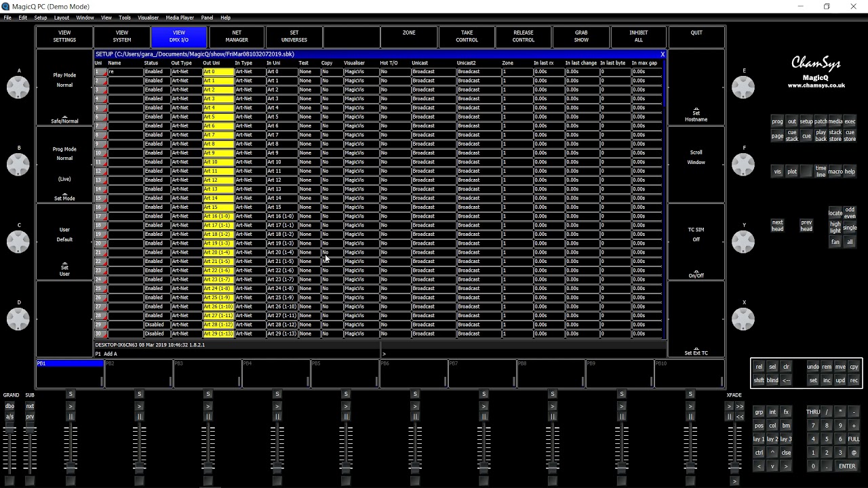868x488 pixels.
Task: Click the @ keypad key
Action: 854,453
